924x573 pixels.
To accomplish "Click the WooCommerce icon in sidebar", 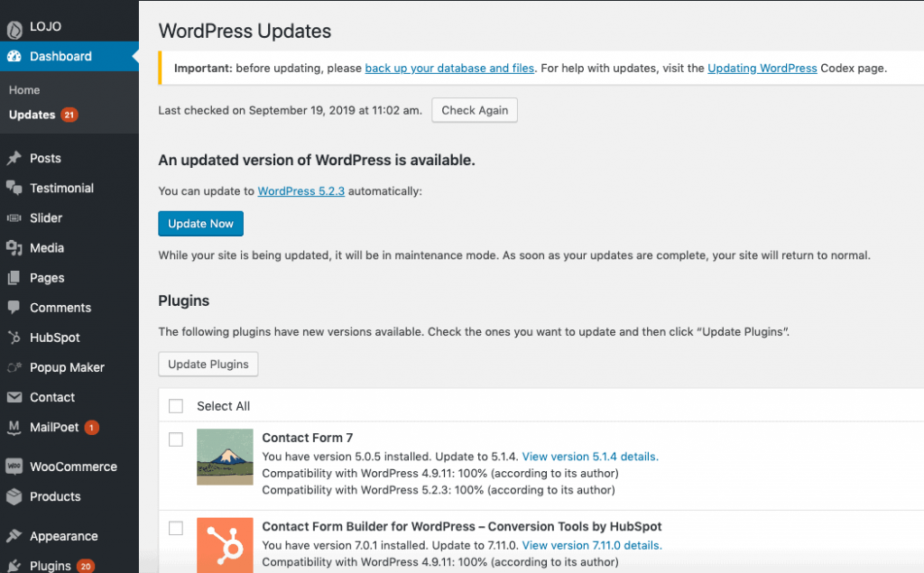I will click(14, 467).
